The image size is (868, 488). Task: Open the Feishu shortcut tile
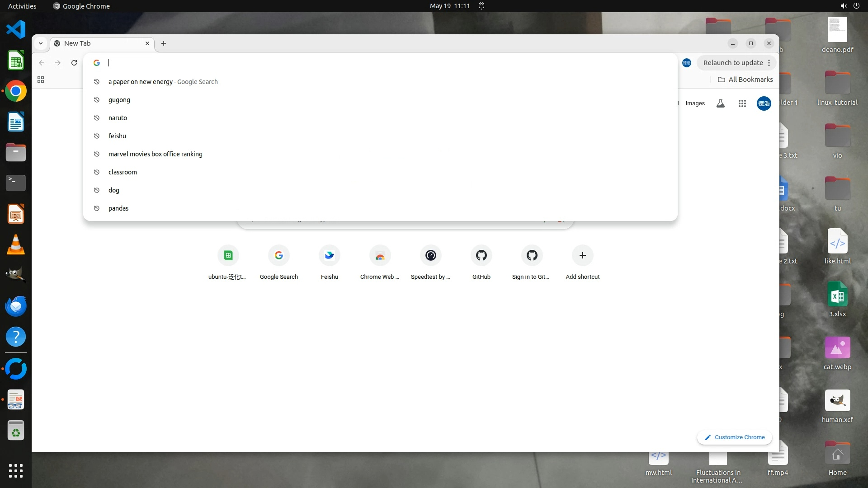click(x=329, y=255)
